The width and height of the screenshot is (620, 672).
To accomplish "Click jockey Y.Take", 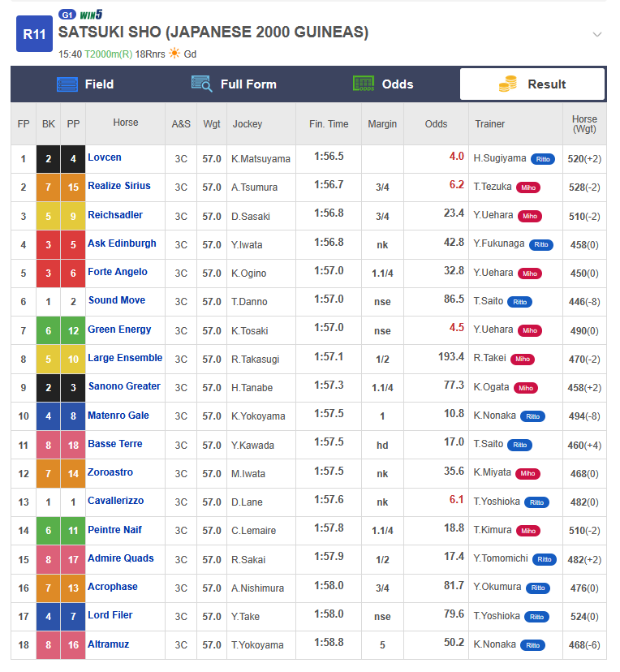I will 246,616.
